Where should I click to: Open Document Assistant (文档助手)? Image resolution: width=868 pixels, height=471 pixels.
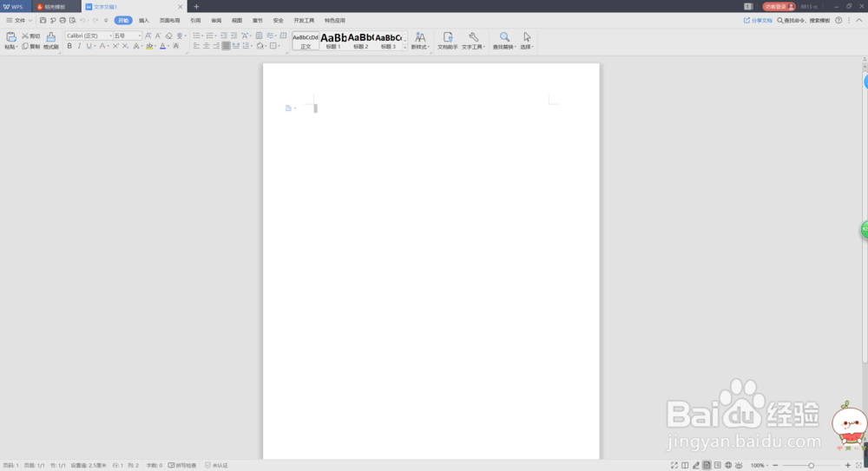[x=447, y=41]
